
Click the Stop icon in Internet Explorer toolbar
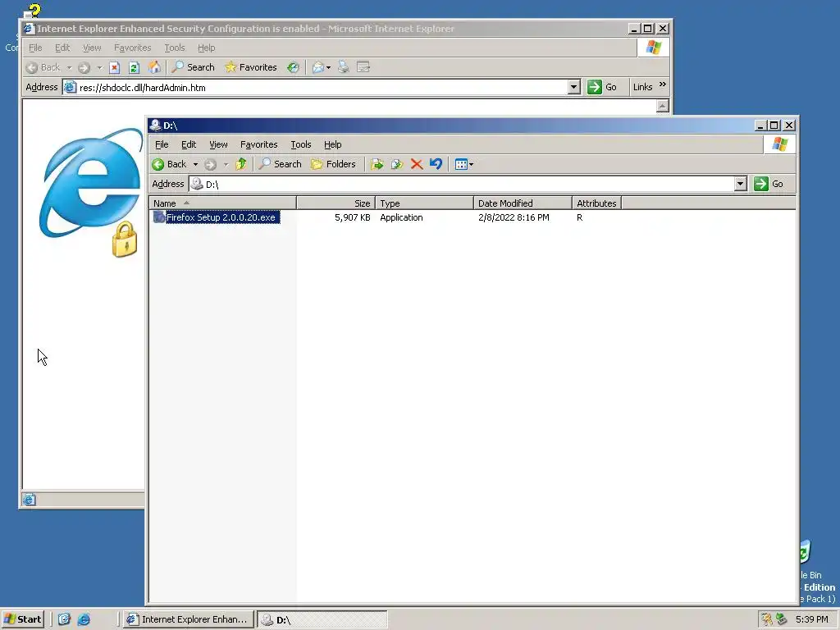[114, 67]
